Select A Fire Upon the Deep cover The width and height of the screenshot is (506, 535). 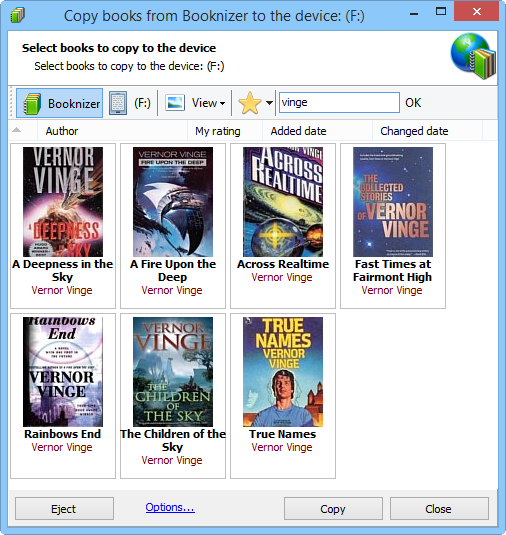pos(173,202)
